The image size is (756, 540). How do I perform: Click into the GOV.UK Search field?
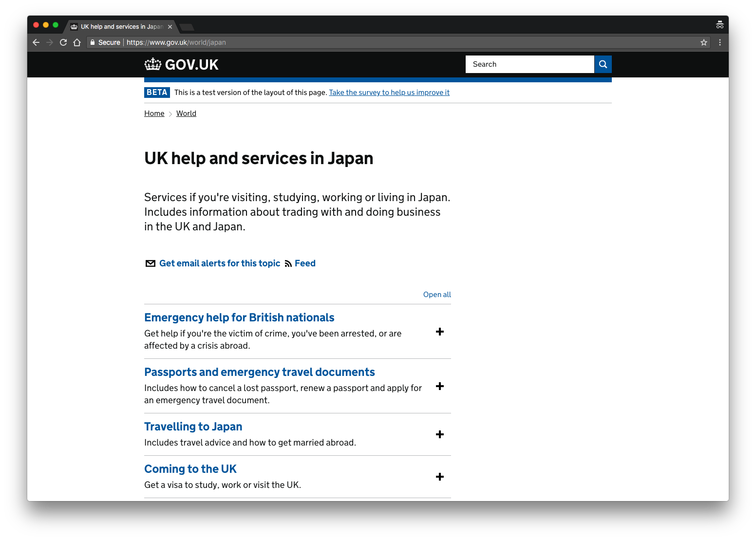point(530,64)
